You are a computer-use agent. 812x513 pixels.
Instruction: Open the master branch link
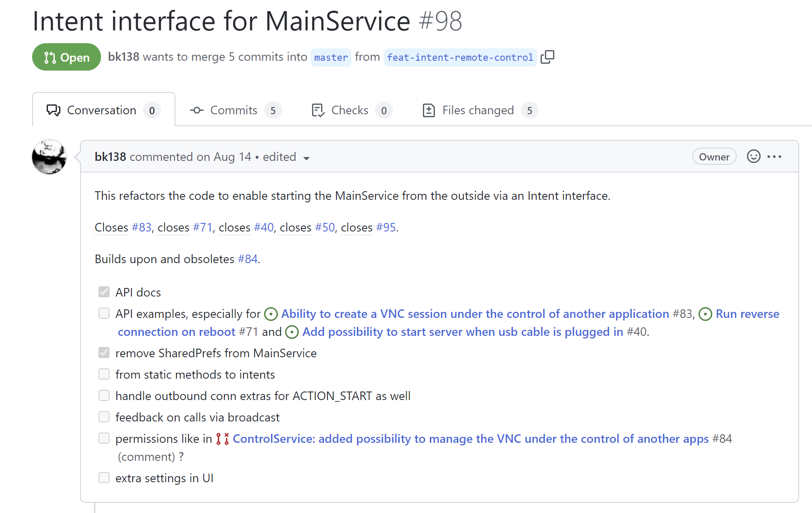331,57
